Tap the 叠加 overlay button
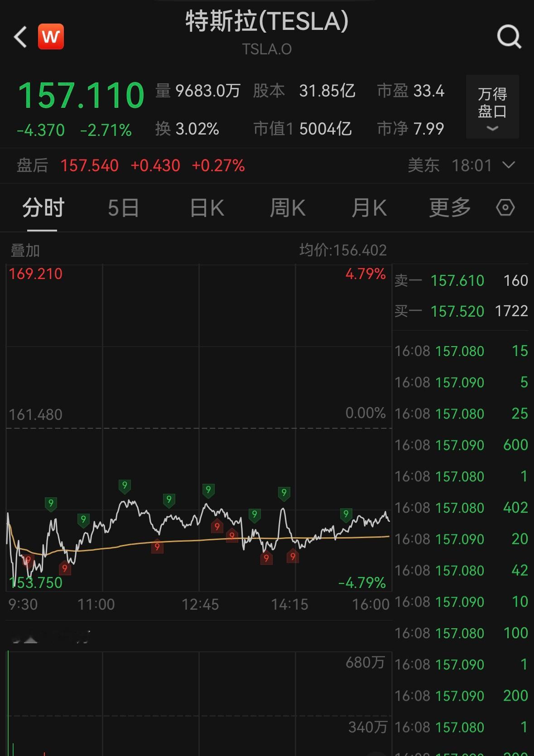534x756 pixels. [25, 250]
